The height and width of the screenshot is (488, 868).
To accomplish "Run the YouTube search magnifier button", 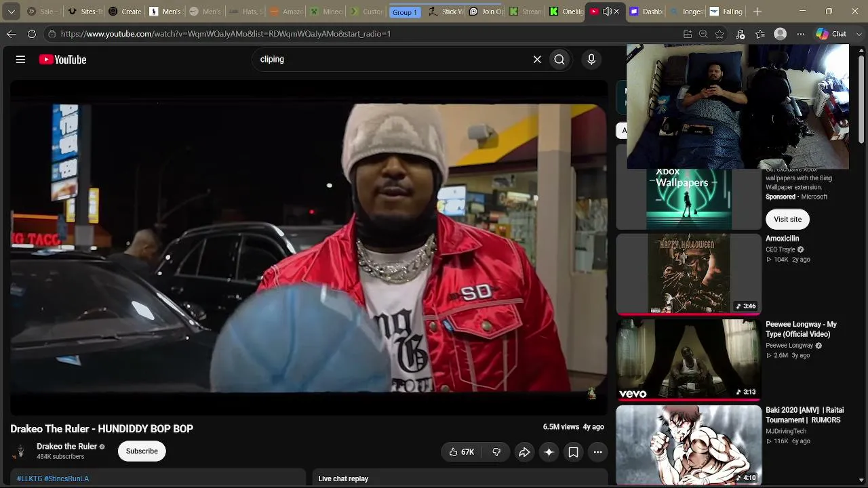I will coord(559,60).
